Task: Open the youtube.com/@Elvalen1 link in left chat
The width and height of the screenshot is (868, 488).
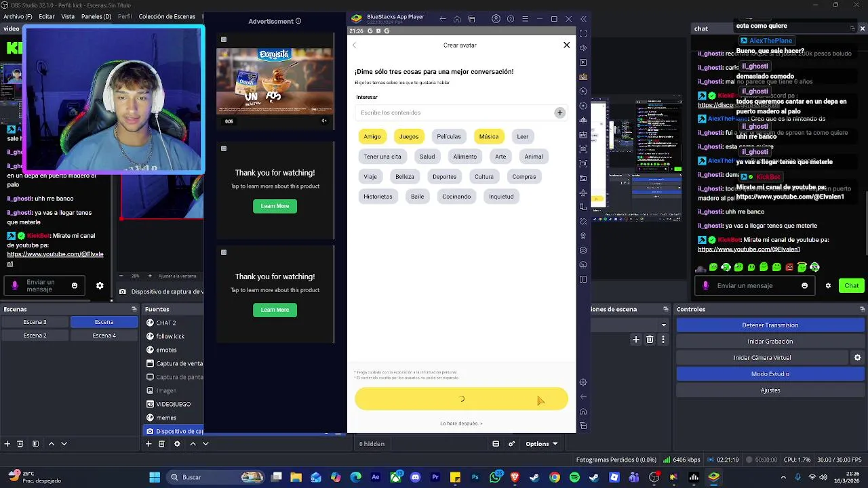Action: 55,258
